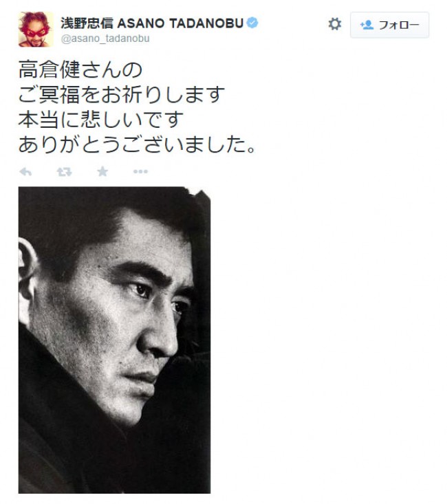The height and width of the screenshot is (504, 447).
Task: Click the フォロー label text inside the button
Action: [x=399, y=25]
